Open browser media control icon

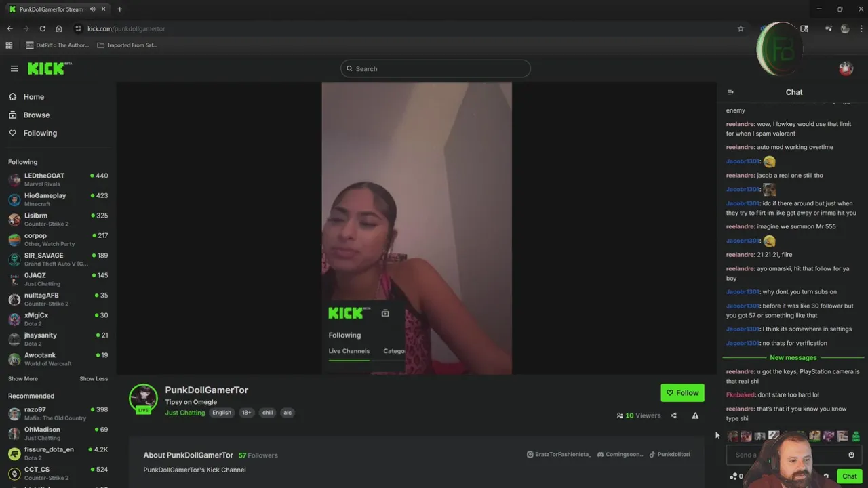829,28
